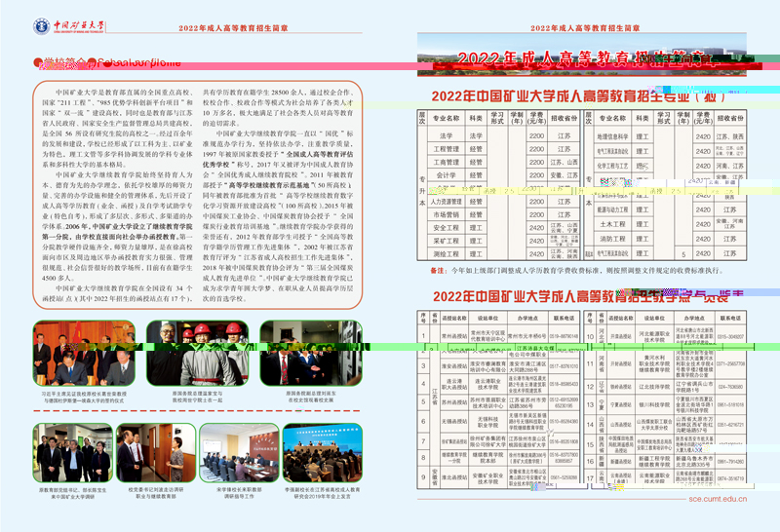780x532 pixels.
Task: Select the '测绘工程' major cell
Action: pyautogui.click(x=447, y=253)
